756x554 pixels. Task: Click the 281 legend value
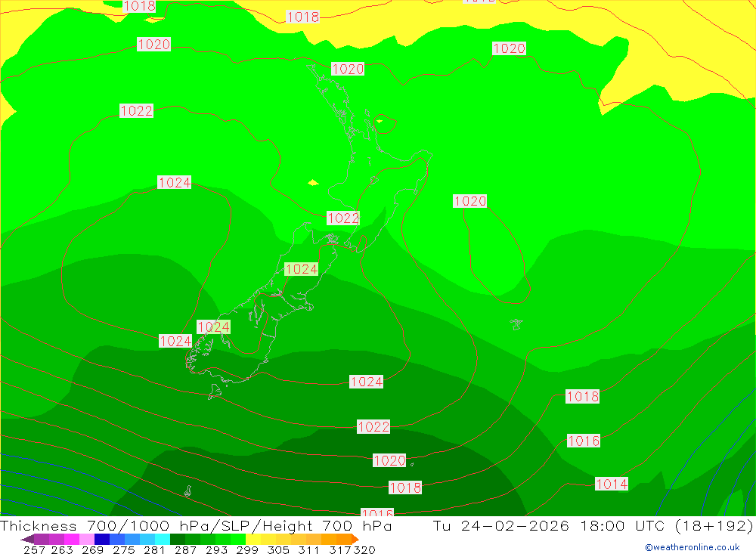coord(154,549)
